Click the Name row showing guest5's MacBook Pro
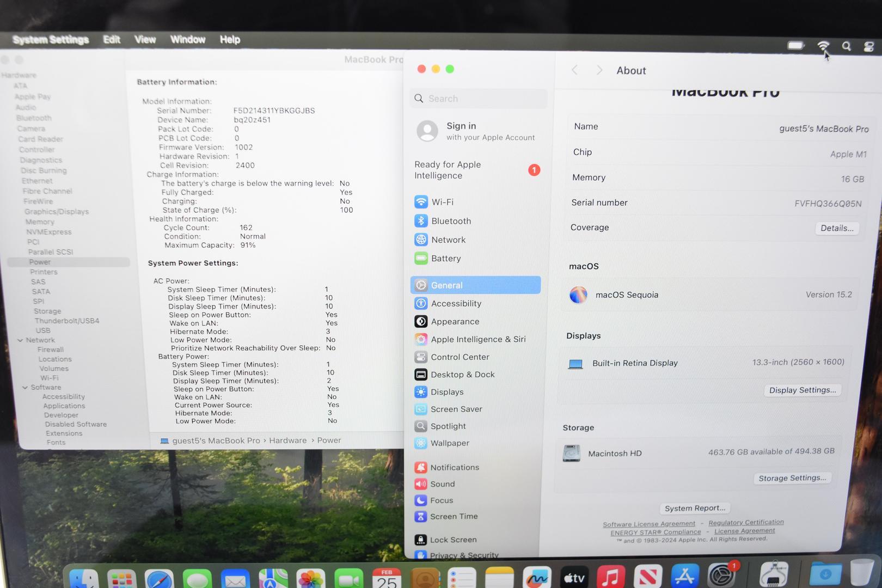The image size is (882, 588). (x=720, y=127)
